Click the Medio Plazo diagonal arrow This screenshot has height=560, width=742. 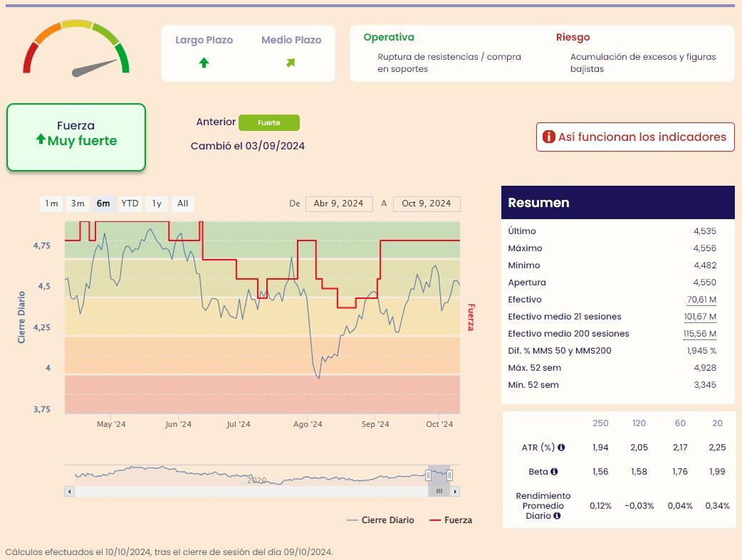(291, 63)
